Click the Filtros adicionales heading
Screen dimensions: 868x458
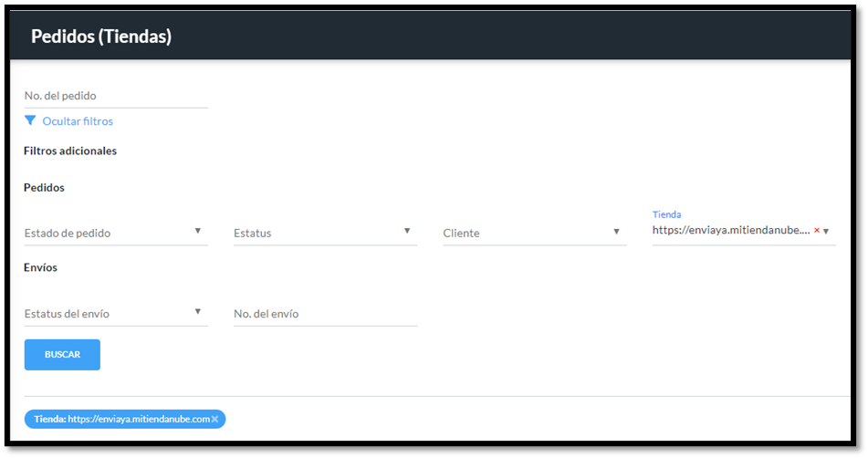70,151
